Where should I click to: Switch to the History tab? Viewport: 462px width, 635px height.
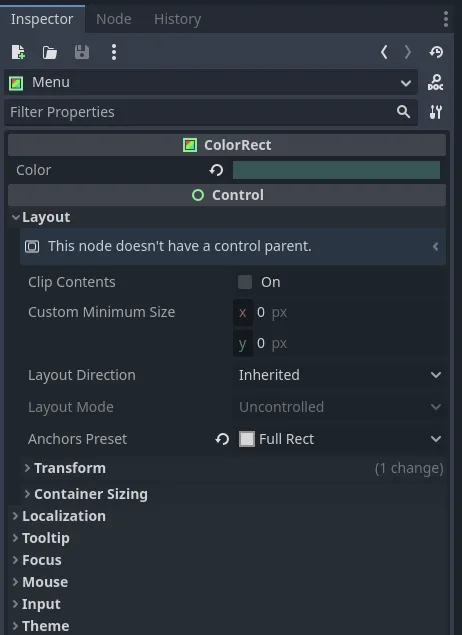(x=177, y=19)
